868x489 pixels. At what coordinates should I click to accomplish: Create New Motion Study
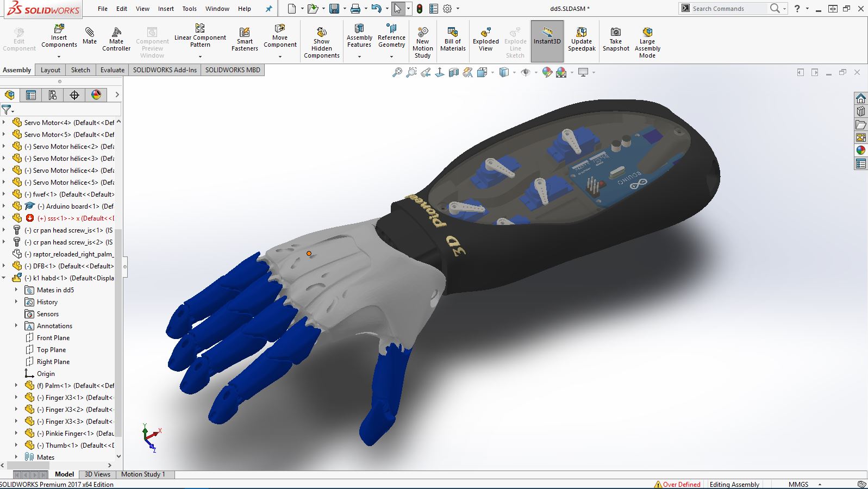[x=422, y=42]
